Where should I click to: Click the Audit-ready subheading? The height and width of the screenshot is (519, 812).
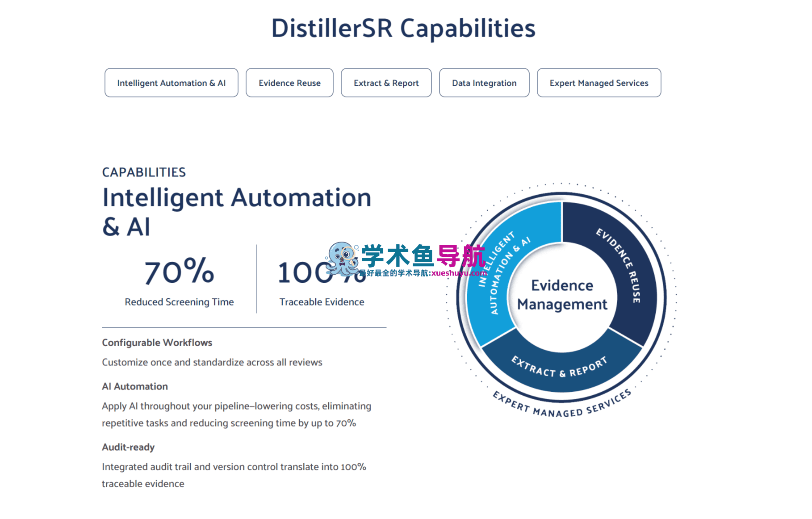pyautogui.click(x=128, y=447)
